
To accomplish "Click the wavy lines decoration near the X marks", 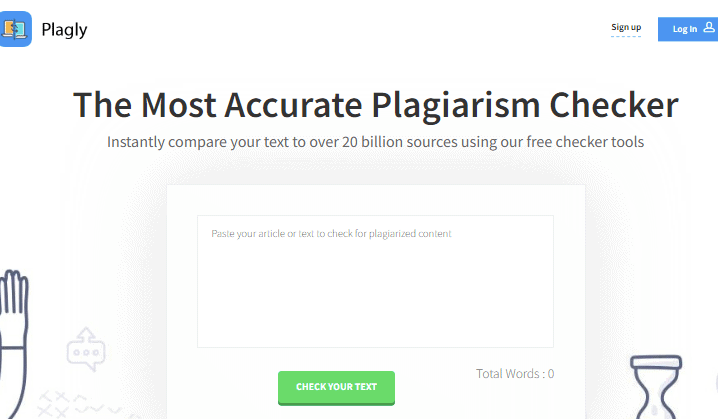I will [96, 405].
